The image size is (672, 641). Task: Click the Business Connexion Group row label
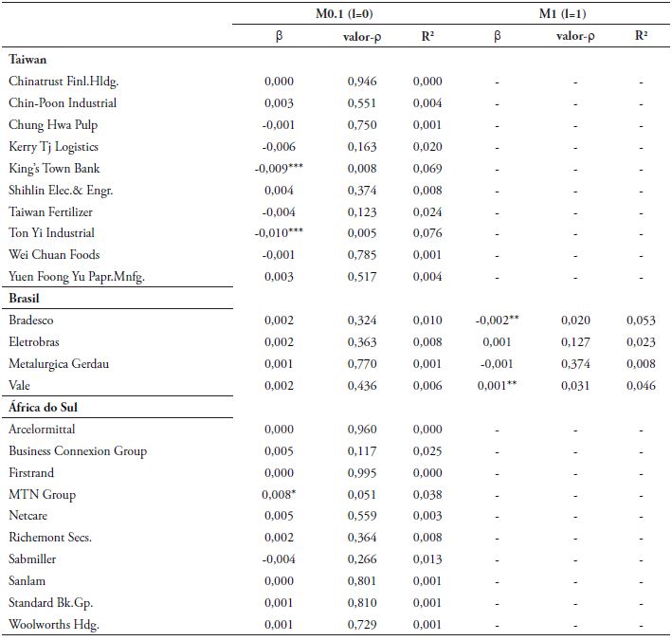click(78, 451)
